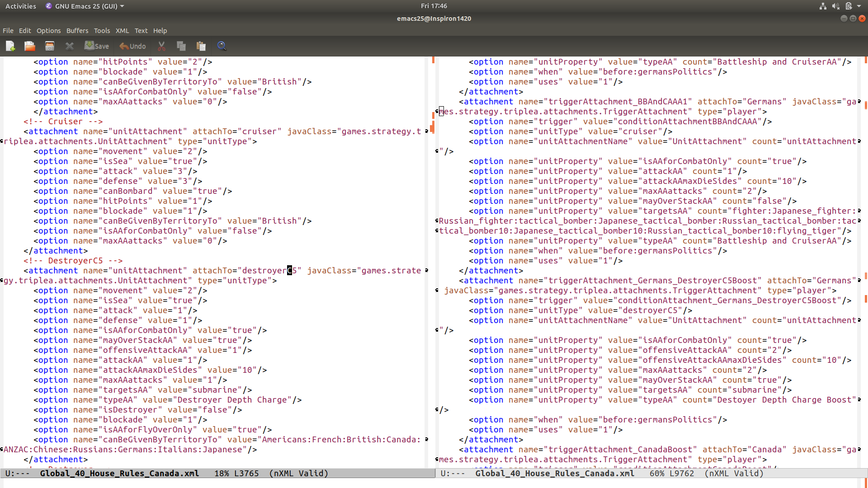Click the left pane's mode line buffer name
Viewport: 868px width, 488px height.
click(119, 473)
